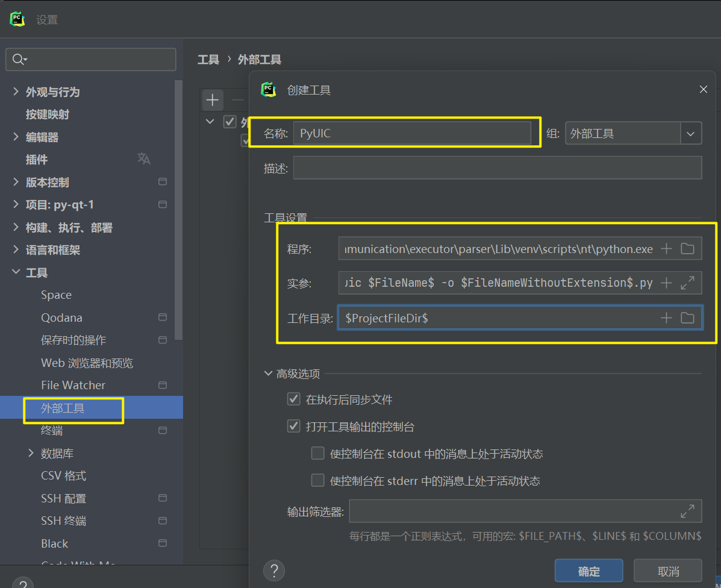Click in the 描述 description field
Screen dimensions: 721x588
[497, 168]
